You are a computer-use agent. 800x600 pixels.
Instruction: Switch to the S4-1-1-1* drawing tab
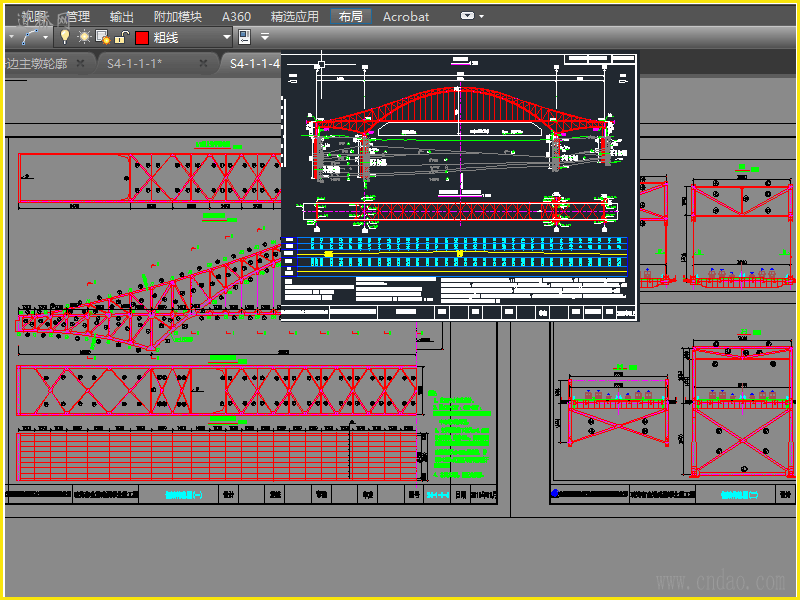[x=135, y=63]
